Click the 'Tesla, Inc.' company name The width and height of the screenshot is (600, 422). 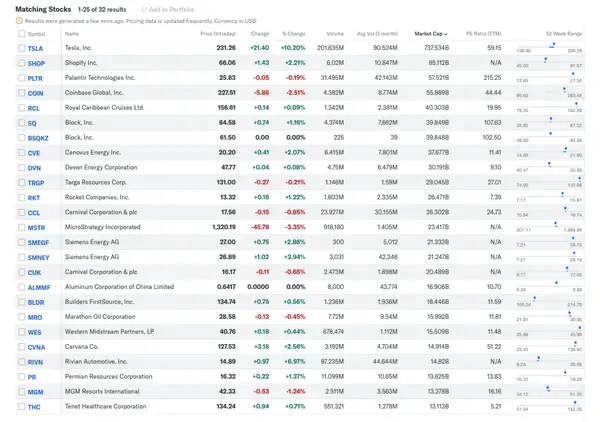[x=78, y=48]
